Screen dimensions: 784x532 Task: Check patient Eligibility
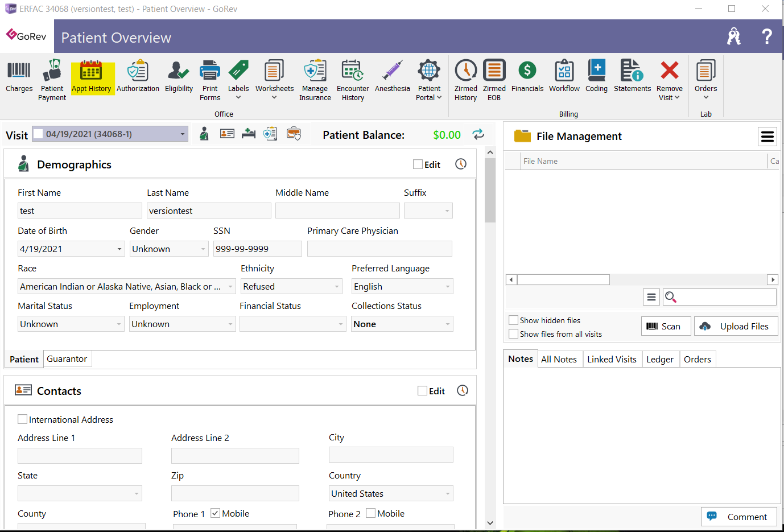[179, 77]
